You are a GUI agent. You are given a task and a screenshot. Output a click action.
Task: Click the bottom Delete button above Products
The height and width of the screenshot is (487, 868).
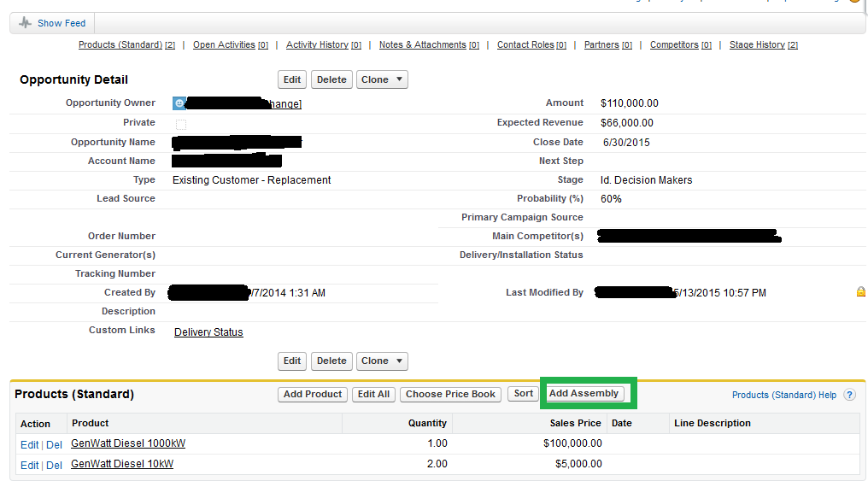331,361
